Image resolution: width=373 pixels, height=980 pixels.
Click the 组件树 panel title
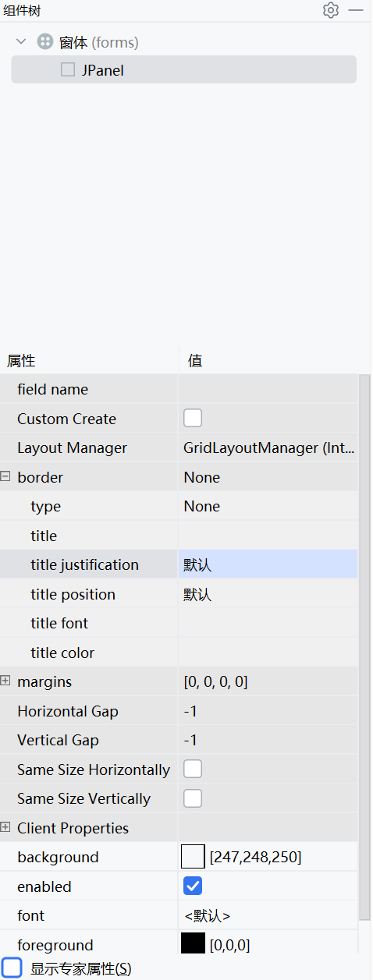coord(22,10)
